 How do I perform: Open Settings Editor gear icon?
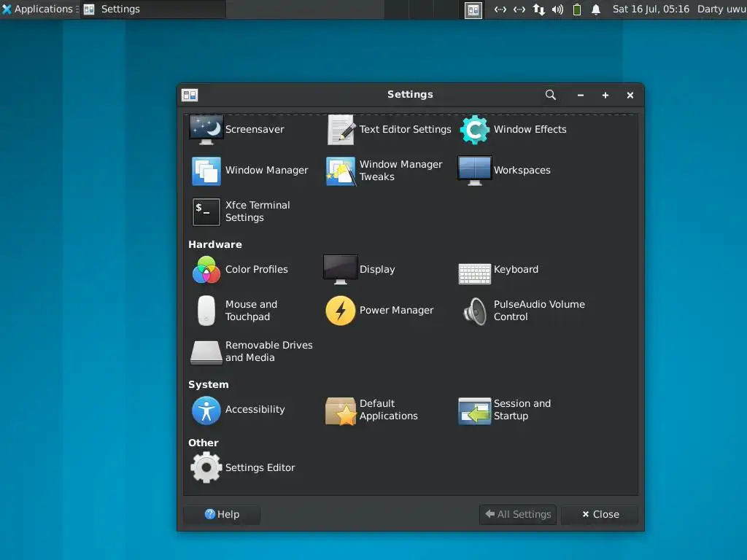tap(206, 467)
